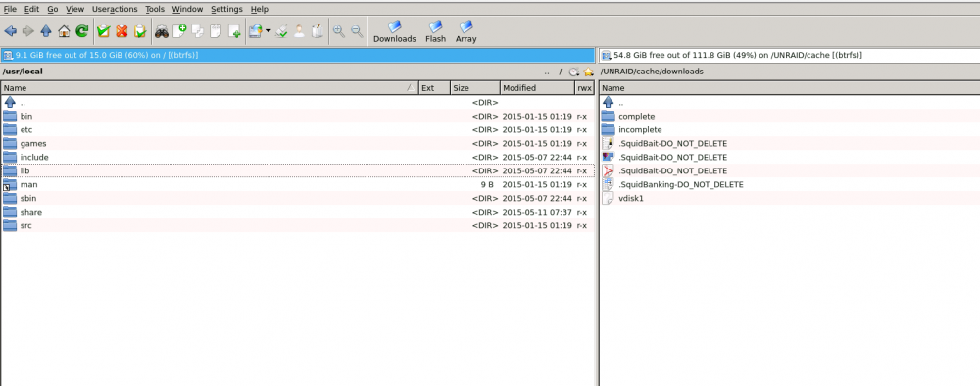
Task: Select the incomplete folder in right panel
Action: (789, 130)
